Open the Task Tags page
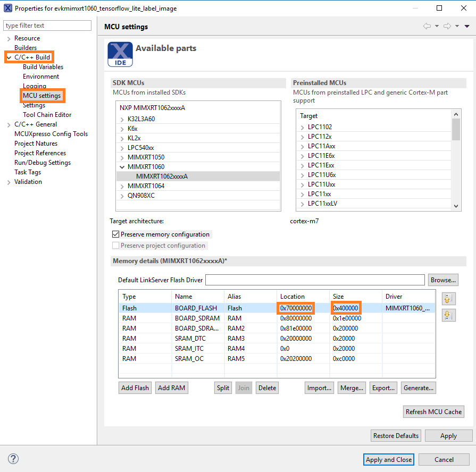Viewport: 476px width, 472px height. 28,172
